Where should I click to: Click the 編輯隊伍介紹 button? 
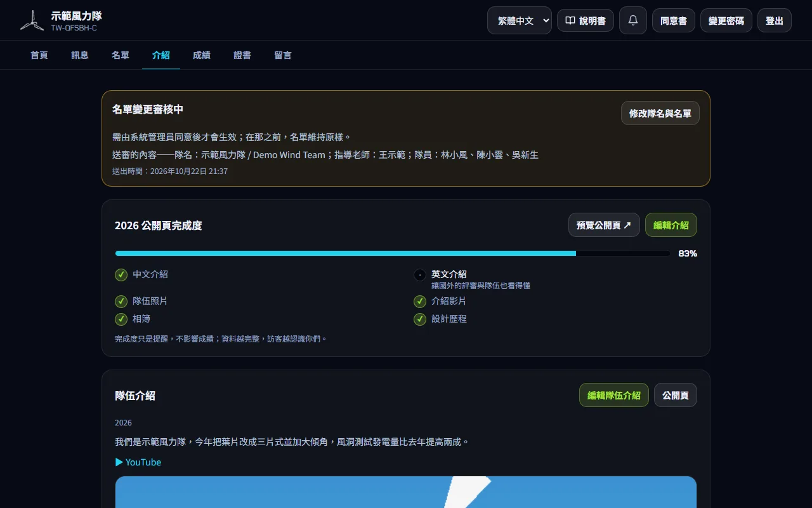(614, 395)
